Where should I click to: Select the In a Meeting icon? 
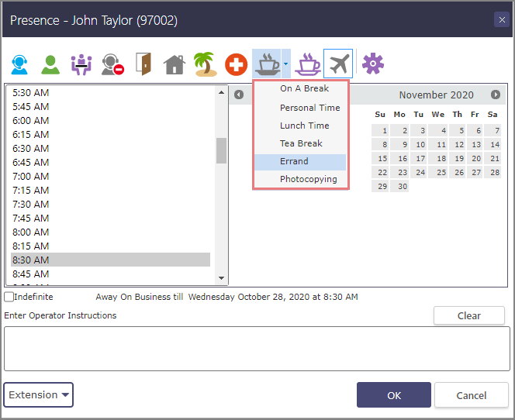81,64
